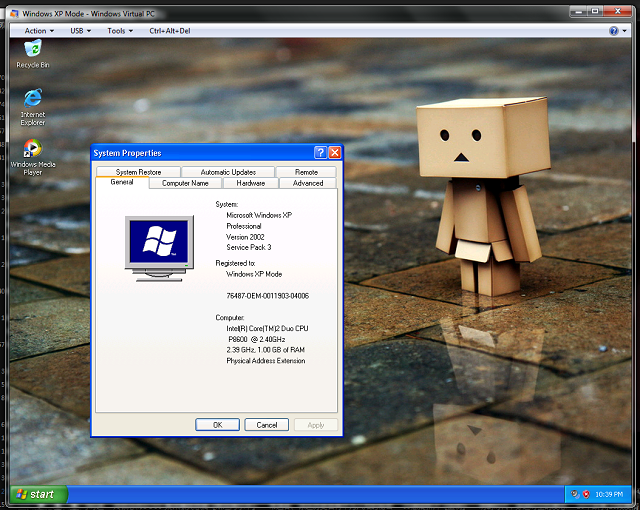Select the Windows Media Player desktop icon
Viewport: 640px width, 510px height.
point(33,157)
